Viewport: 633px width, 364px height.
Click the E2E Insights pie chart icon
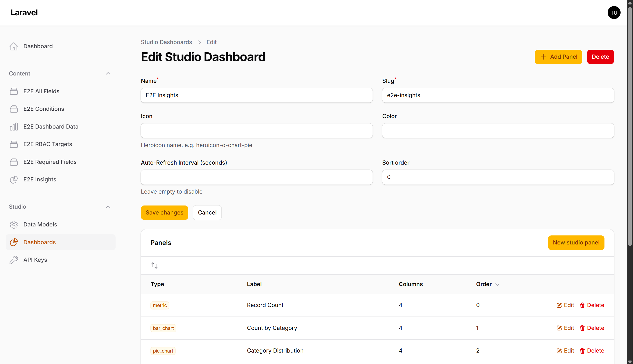pos(14,179)
